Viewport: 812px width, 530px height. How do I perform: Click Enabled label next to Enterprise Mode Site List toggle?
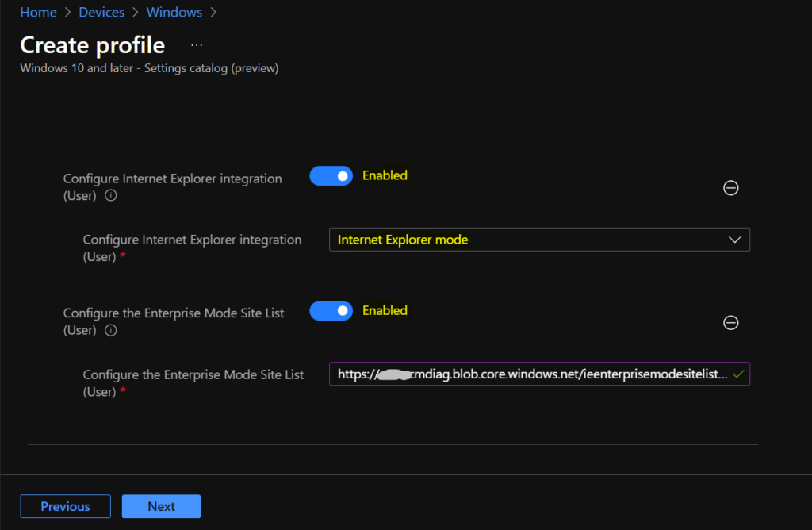[385, 310]
